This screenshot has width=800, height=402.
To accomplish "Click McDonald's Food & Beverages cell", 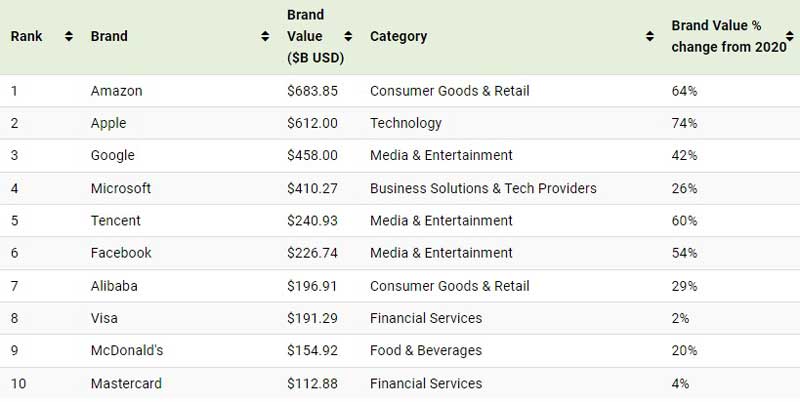I will coord(426,350).
